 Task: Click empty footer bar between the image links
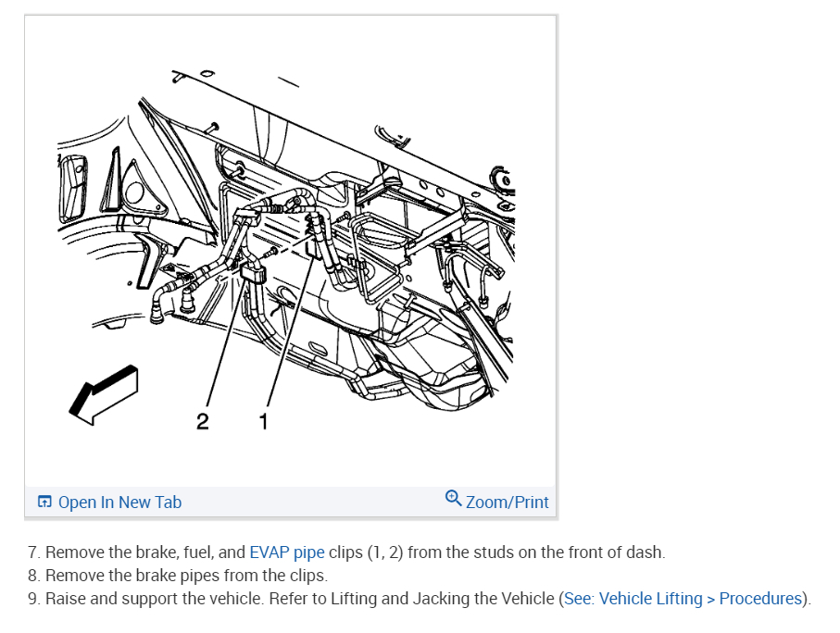tap(313, 503)
